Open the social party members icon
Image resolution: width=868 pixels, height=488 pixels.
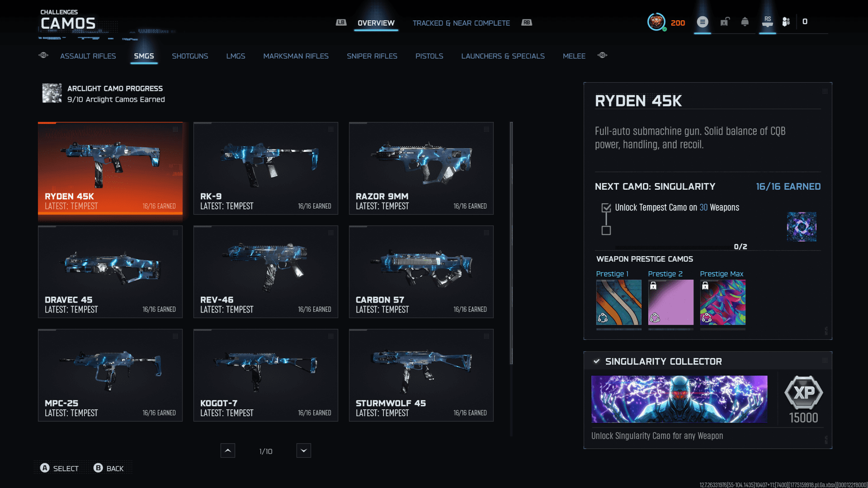(x=786, y=22)
